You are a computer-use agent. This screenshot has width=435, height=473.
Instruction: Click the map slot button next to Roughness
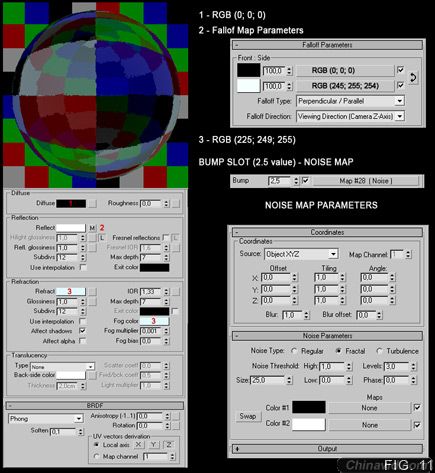coord(176,203)
